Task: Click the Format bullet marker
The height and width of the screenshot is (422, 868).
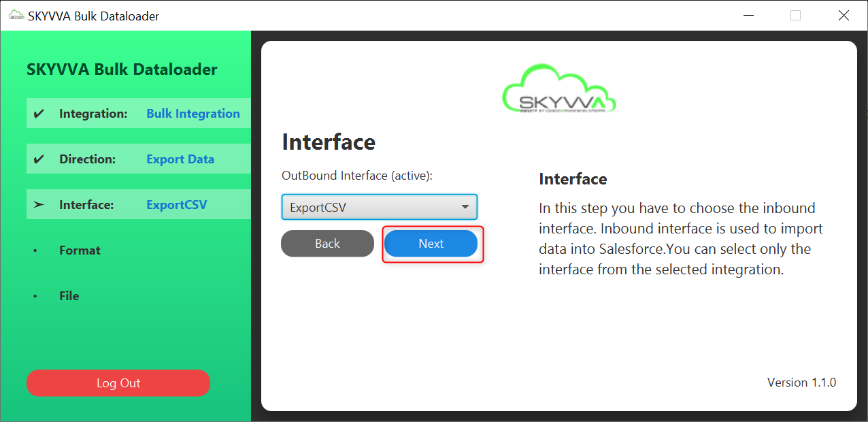Action: pos(35,251)
